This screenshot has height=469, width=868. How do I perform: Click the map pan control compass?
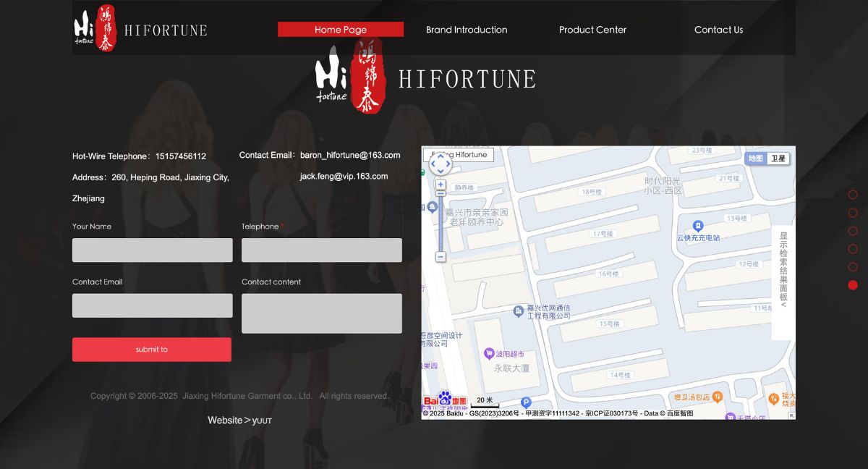[441, 164]
